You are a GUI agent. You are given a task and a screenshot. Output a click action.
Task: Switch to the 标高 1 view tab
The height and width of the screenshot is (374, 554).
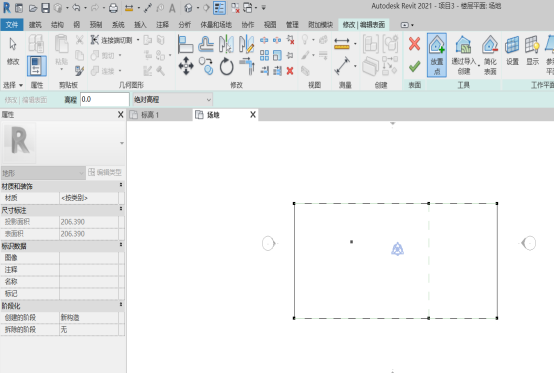[x=160, y=115]
